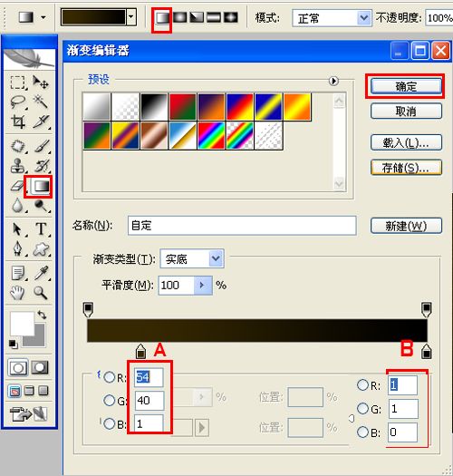Click the 确定 button
This screenshot has width=453, height=476.
(x=406, y=86)
